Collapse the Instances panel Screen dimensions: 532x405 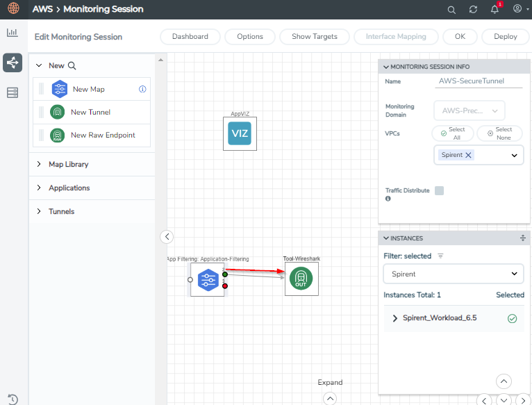[385, 238]
